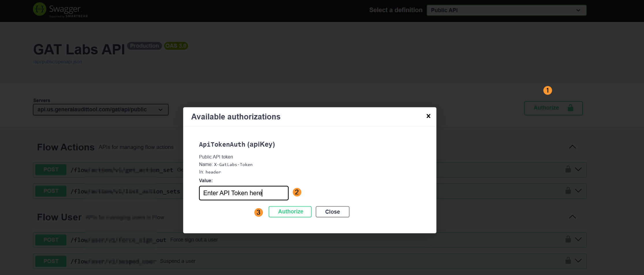Click the X-GatLabs-Token header name text
This screenshot has width=644, height=275.
(233, 165)
